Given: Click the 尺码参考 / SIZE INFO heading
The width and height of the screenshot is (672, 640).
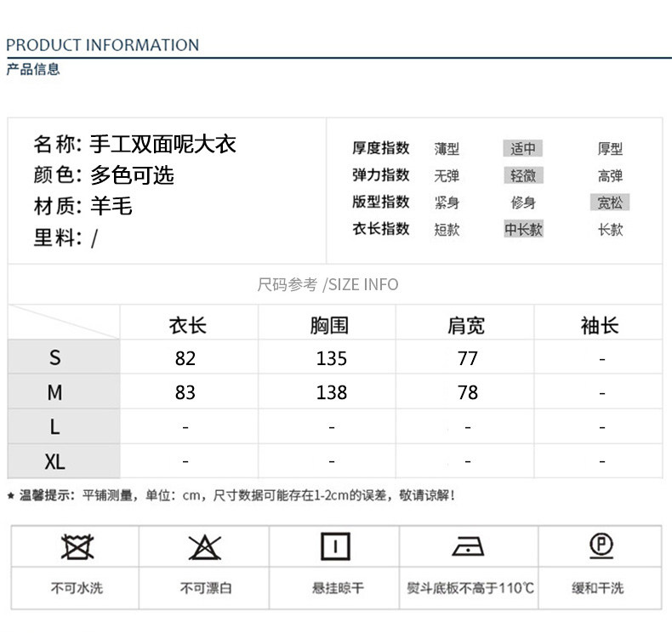Looking at the screenshot, I should pyautogui.click(x=327, y=284).
